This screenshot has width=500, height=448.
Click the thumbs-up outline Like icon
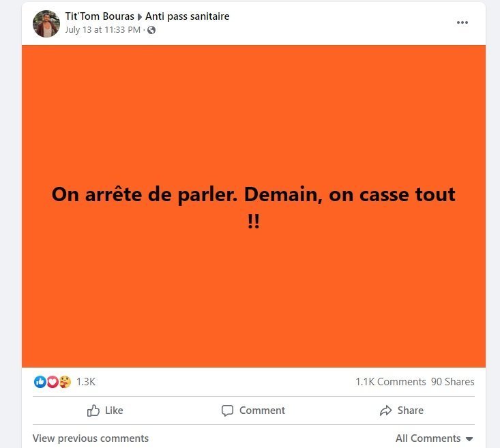tap(93, 410)
